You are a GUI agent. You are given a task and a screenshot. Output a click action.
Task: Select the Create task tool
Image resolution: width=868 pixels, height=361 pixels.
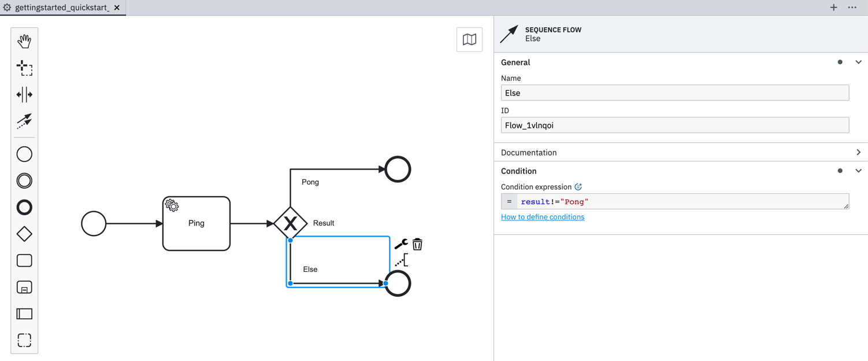pos(24,260)
